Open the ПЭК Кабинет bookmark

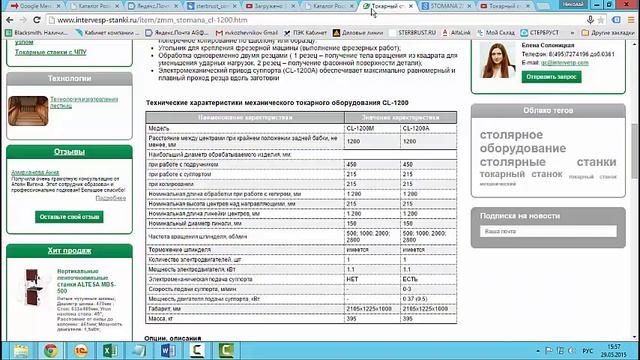(x=306, y=33)
